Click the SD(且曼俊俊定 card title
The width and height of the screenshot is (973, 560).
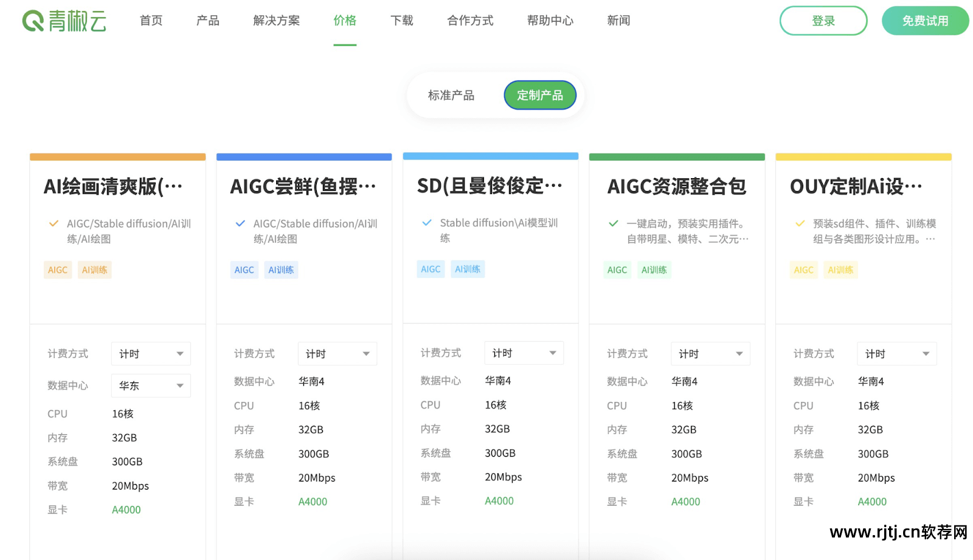490,186
